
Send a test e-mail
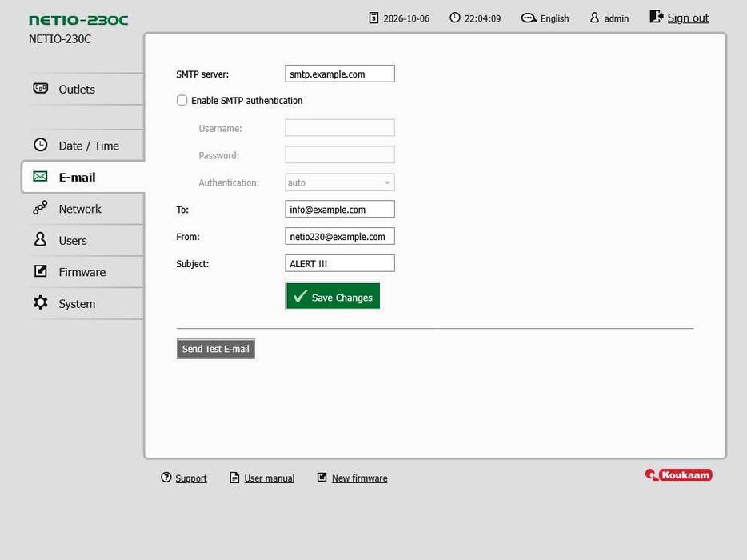[x=216, y=349]
